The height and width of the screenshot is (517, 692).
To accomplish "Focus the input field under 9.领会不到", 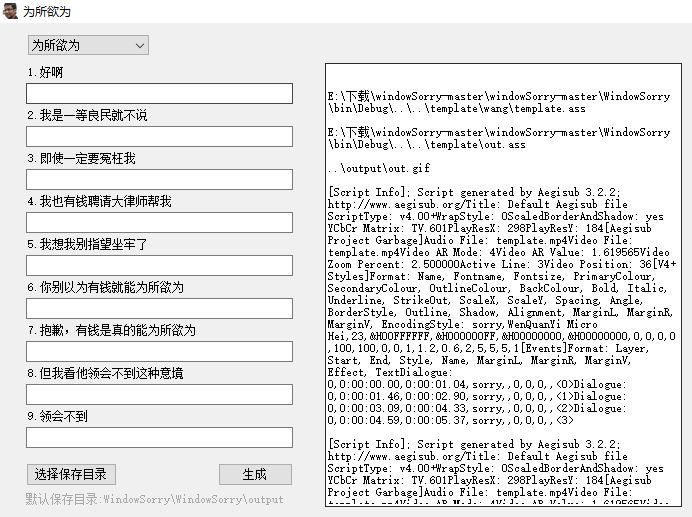I will (x=159, y=437).
